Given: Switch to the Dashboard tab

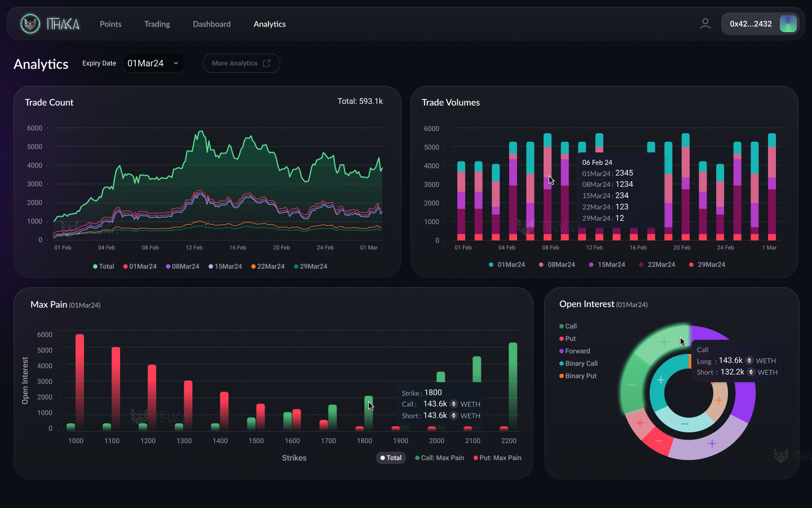Looking at the screenshot, I should [211, 24].
